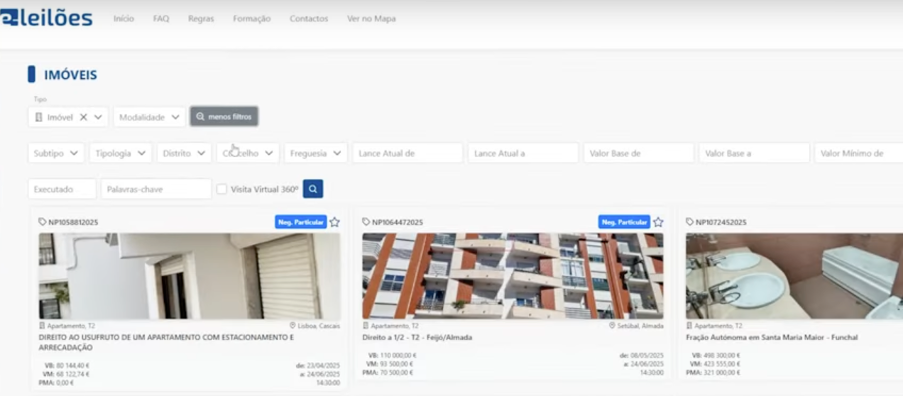Click the Valor Mínimo de field
This screenshot has width=904, height=396.
click(x=859, y=153)
